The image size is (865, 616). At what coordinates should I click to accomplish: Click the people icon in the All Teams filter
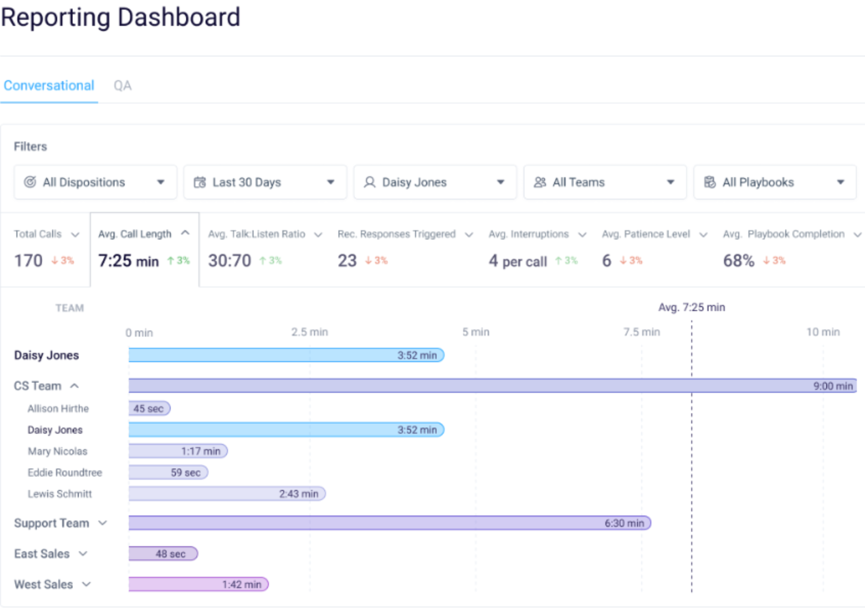point(538,182)
